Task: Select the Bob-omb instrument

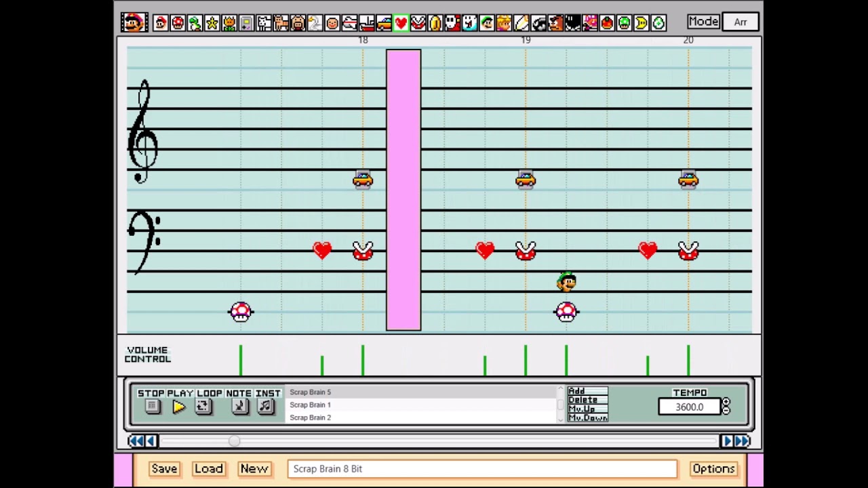Action: pos(574,23)
